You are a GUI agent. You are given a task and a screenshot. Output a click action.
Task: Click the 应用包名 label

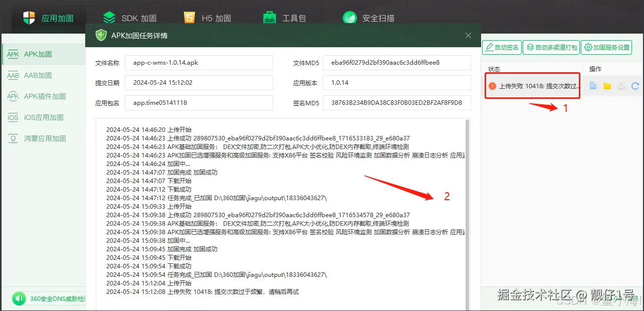coord(107,103)
